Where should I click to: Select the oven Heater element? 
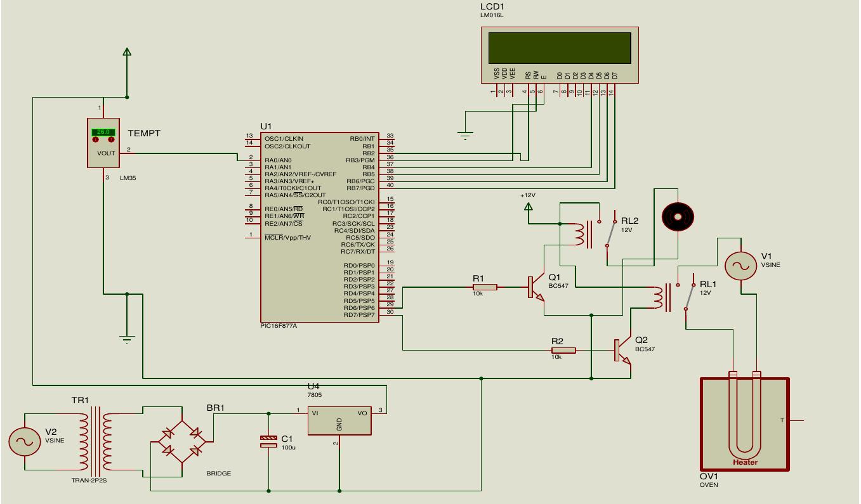(x=745, y=415)
